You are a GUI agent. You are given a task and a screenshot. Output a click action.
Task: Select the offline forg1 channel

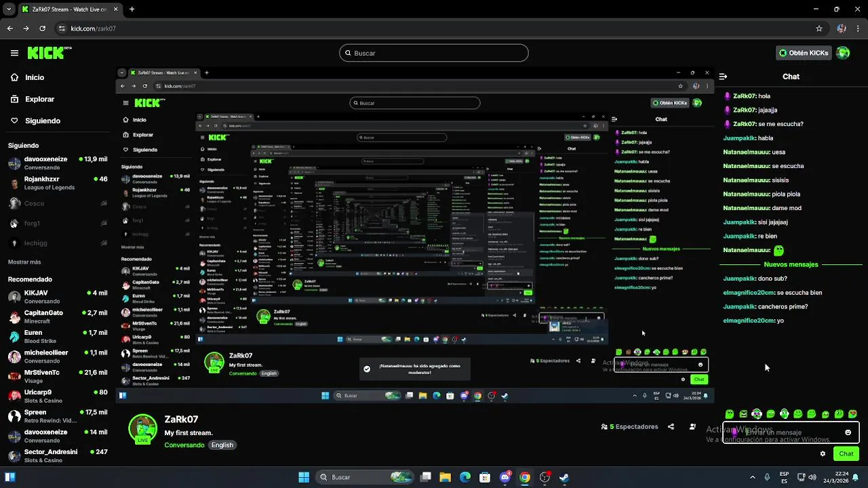[58, 223]
